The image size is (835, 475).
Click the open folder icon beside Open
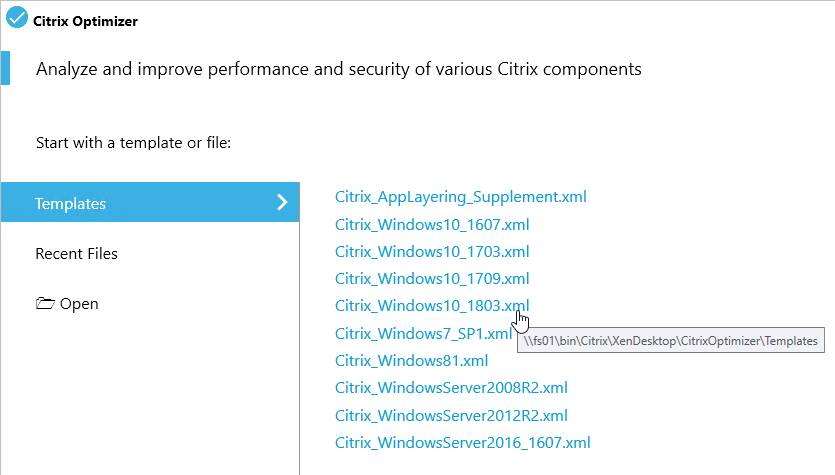(x=45, y=304)
